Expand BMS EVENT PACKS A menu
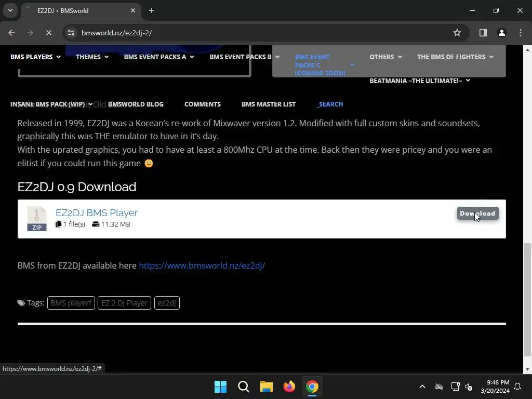The image size is (532, 399). (x=159, y=57)
